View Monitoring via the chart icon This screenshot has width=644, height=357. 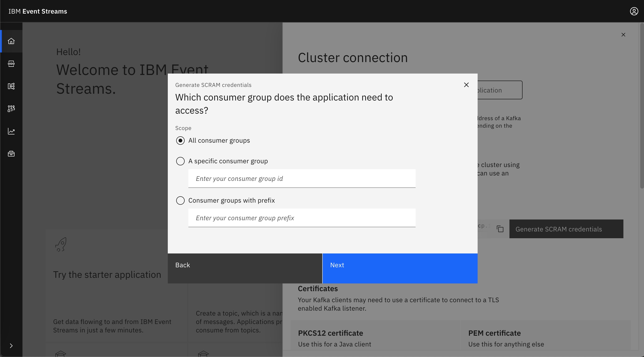pos(11,131)
